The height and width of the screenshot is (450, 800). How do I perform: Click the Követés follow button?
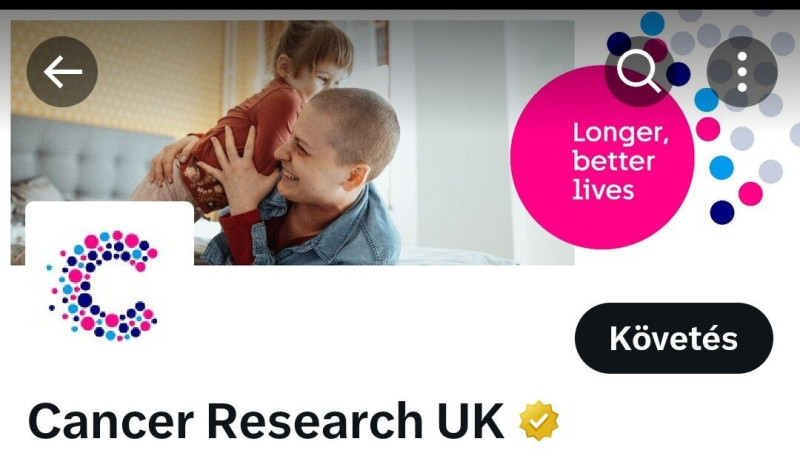click(x=673, y=338)
